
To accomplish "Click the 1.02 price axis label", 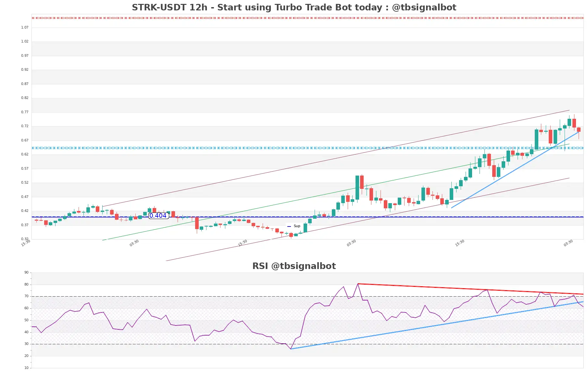I will coord(25,42).
